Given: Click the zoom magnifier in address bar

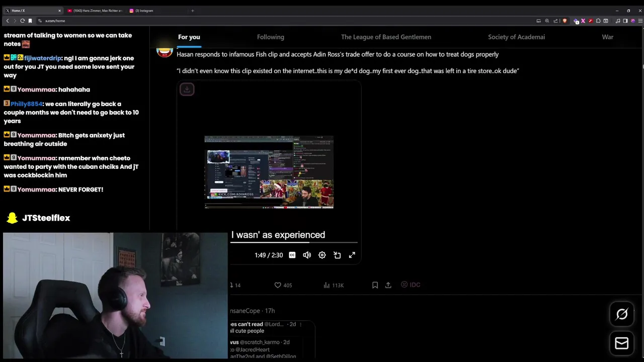Looking at the screenshot, I should pyautogui.click(x=547, y=21).
